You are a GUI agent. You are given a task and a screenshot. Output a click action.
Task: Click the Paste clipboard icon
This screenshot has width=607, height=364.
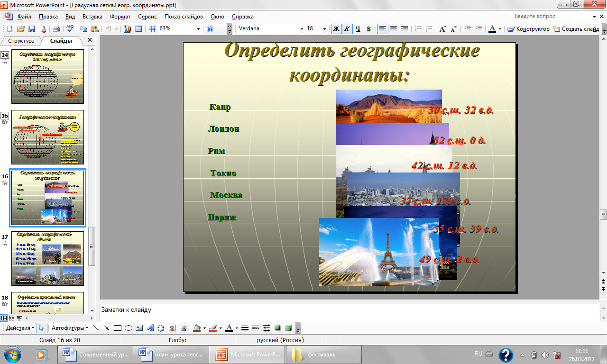click(x=95, y=29)
